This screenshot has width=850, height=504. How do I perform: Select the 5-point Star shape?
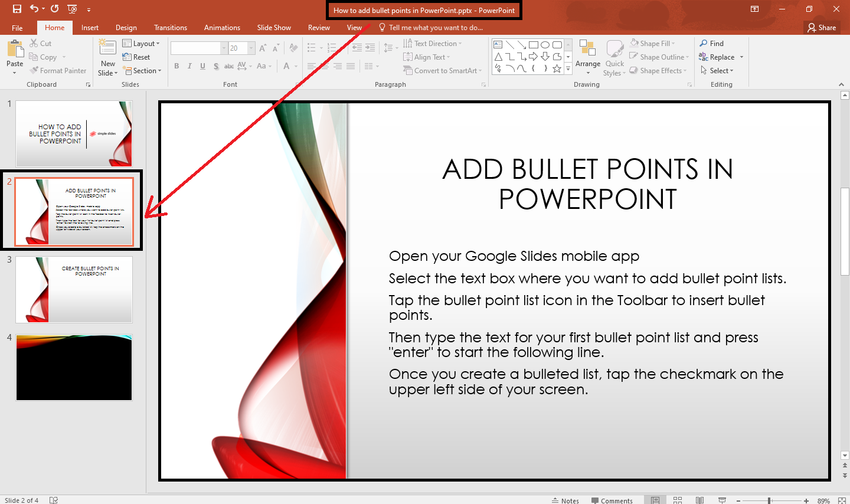[557, 68]
